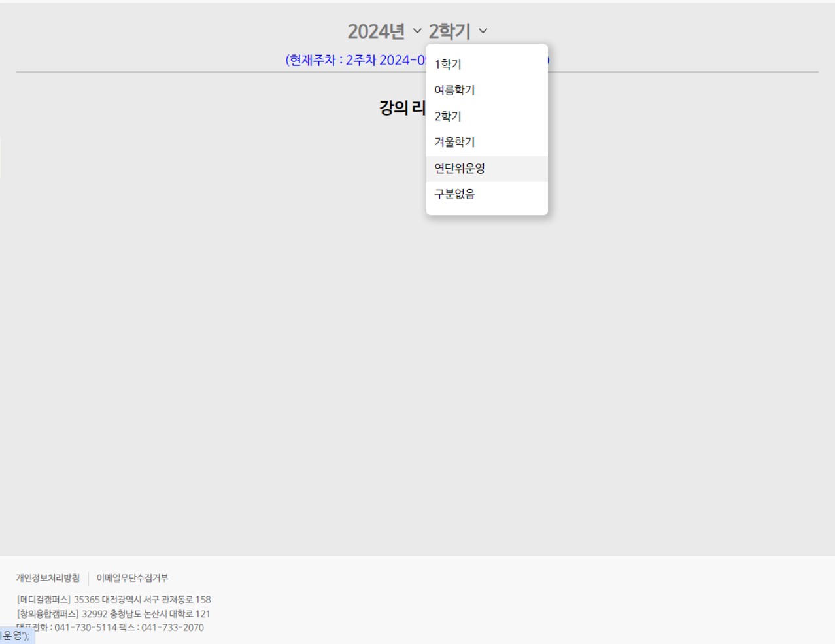This screenshot has width=835, height=644.
Task: Choose the highlighted 연단위운영 option
Action: point(460,168)
